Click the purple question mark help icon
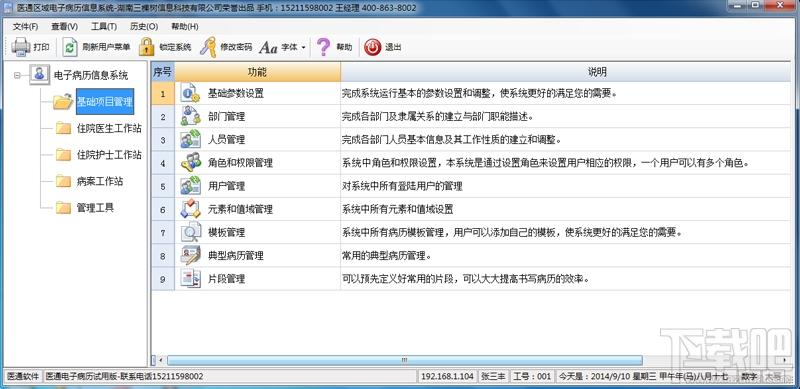The image size is (800, 389). [323, 47]
